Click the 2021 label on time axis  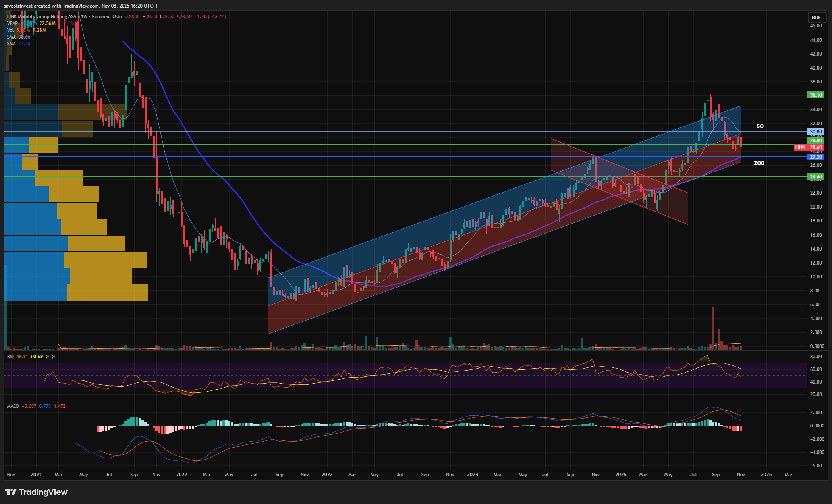coord(36,475)
